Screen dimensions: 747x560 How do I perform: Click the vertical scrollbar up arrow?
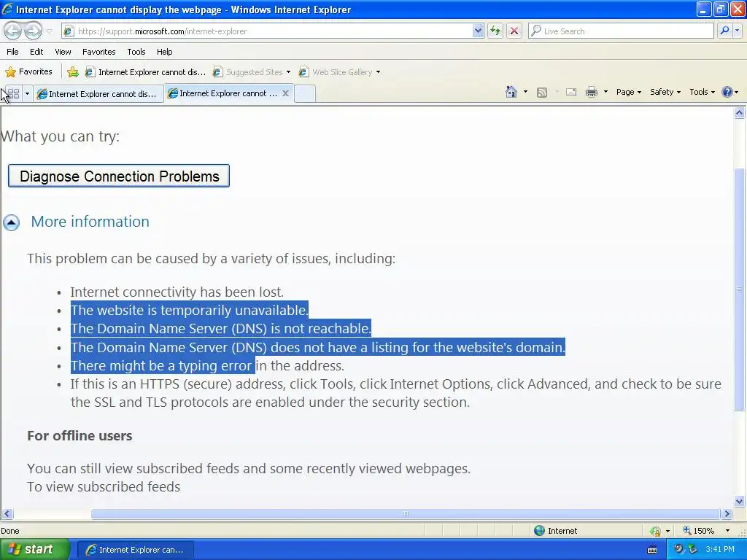pyautogui.click(x=740, y=113)
